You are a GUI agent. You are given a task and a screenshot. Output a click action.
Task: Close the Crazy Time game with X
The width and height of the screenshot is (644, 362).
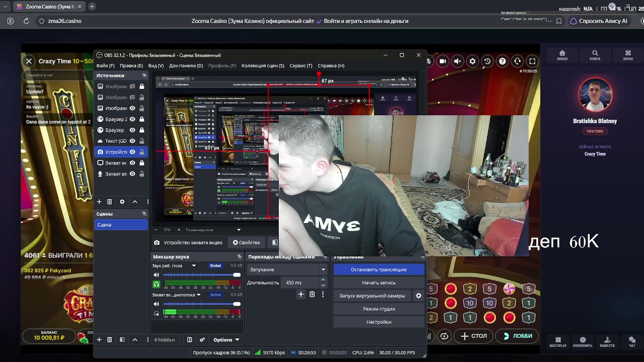pyautogui.click(x=29, y=61)
